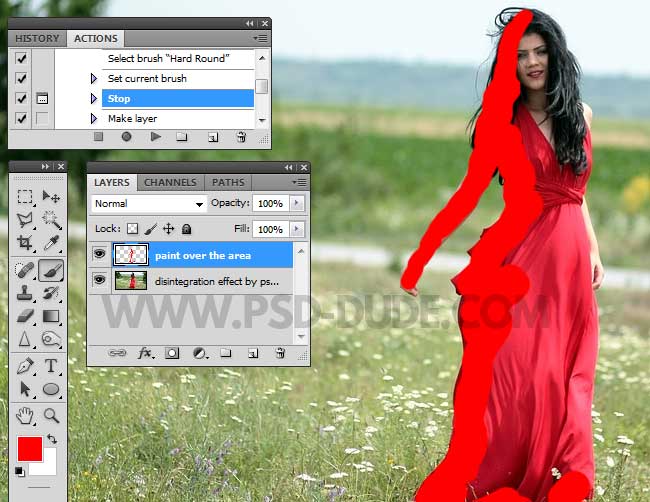
Task: Toggle dialog on for the Stop step
Action: (42, 99)
